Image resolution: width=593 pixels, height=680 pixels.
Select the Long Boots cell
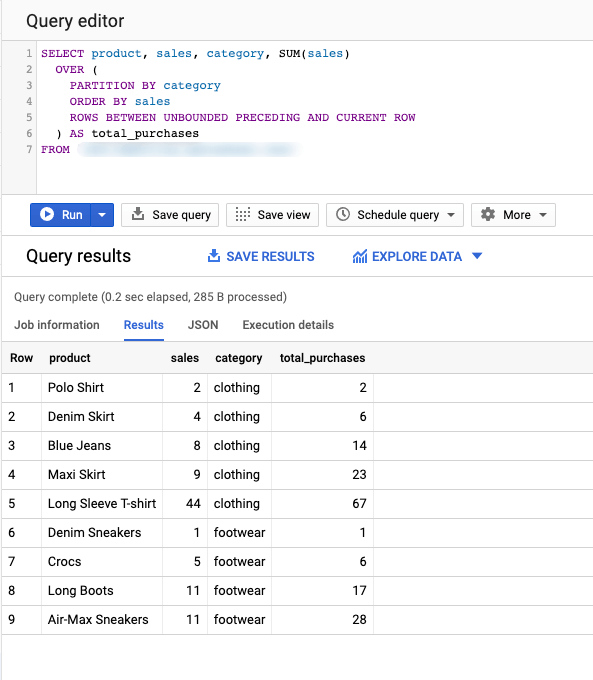pos(102,591)
